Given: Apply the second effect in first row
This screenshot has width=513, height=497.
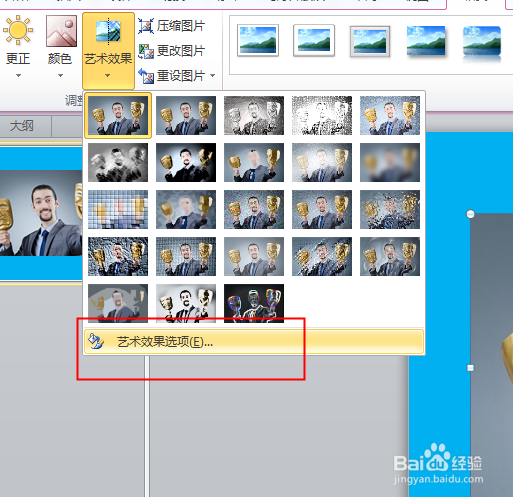Looking at the screenshot, I should (186, 116).
